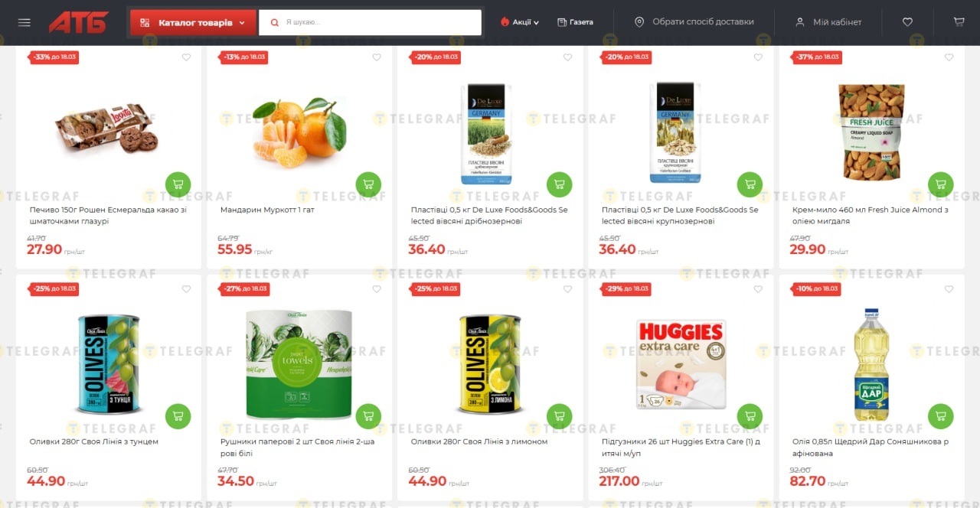This screenshot has width=980, height=508.
Task: Click the АТБ logo
Action: point(79,22)
